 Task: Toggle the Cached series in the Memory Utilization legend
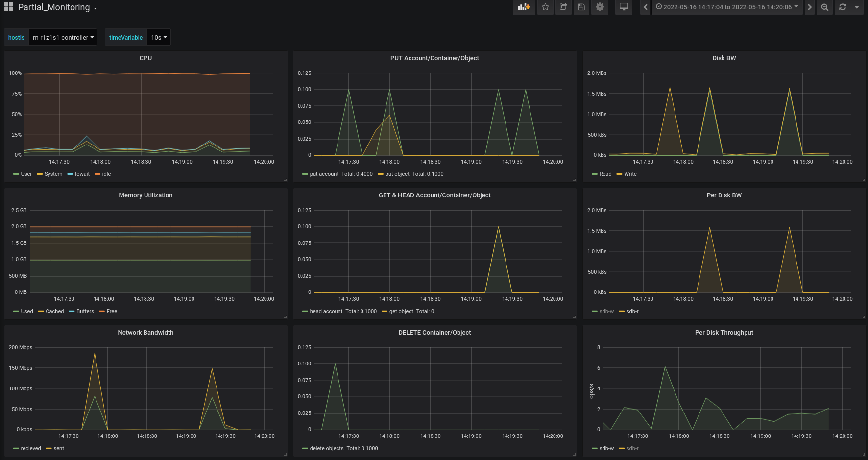[54, 312]
